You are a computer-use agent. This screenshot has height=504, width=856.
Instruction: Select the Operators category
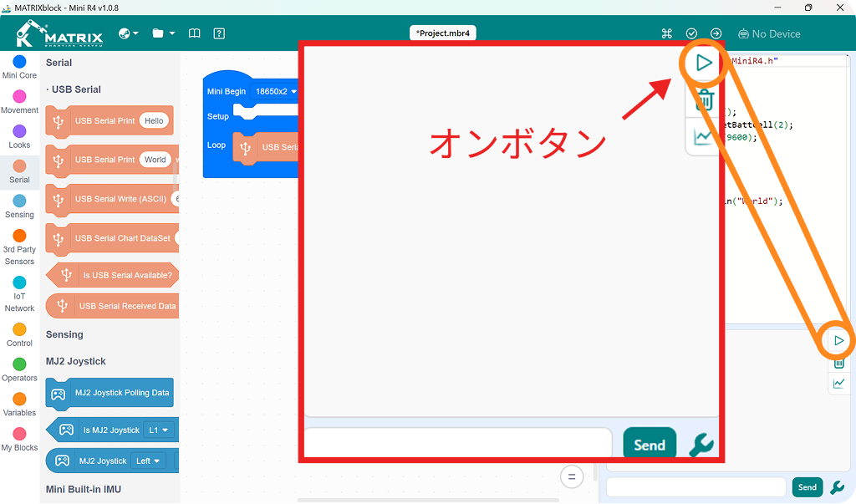click(20, 370)
